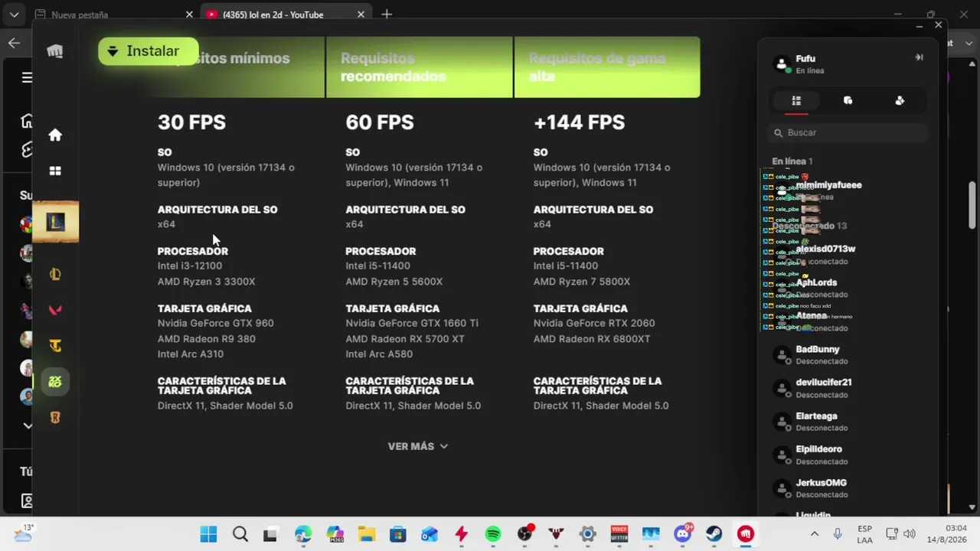980x551 pixels.
Task: Open chat with friend JerkusOMG
Action: (848, 488)
